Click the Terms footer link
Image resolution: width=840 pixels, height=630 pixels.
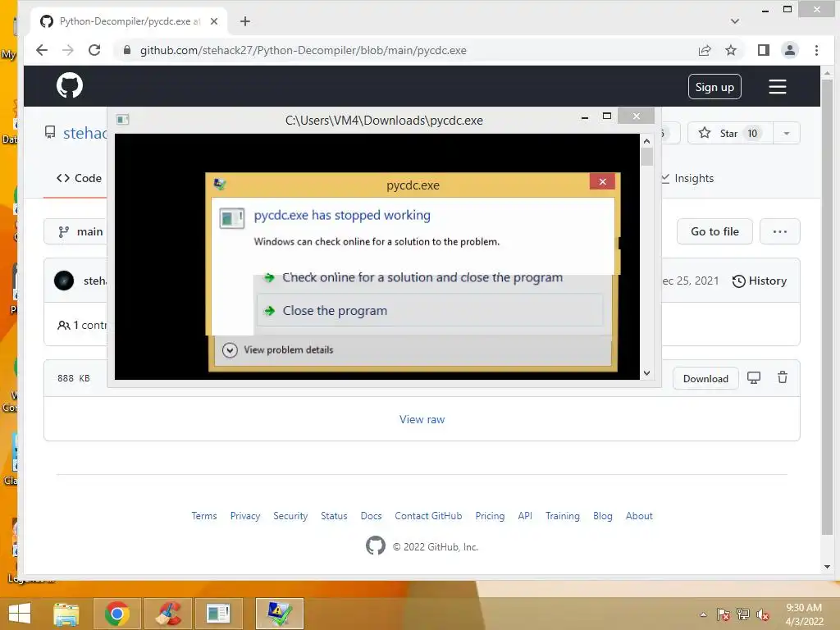click(x=204, y=516)
